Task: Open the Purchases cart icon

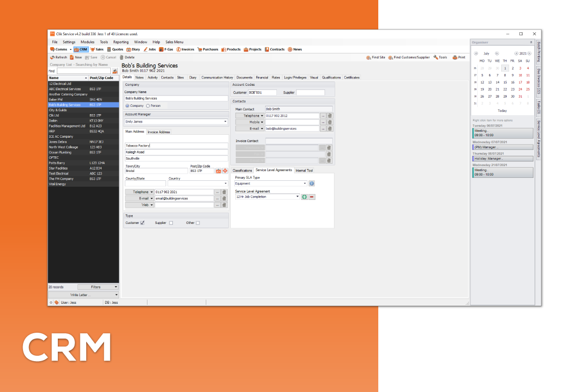Action: (x=199, y=49)
